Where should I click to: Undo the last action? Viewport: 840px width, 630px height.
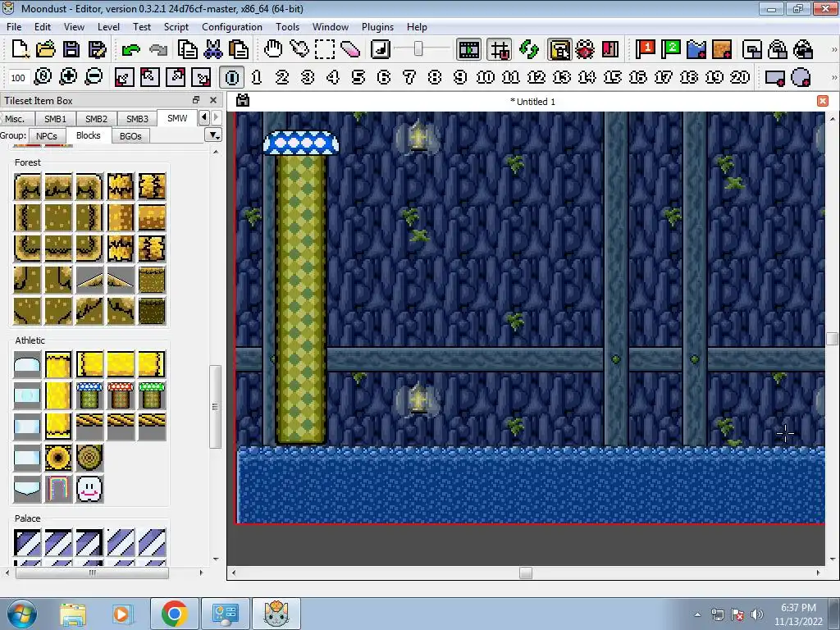click(x=130, y=50)
